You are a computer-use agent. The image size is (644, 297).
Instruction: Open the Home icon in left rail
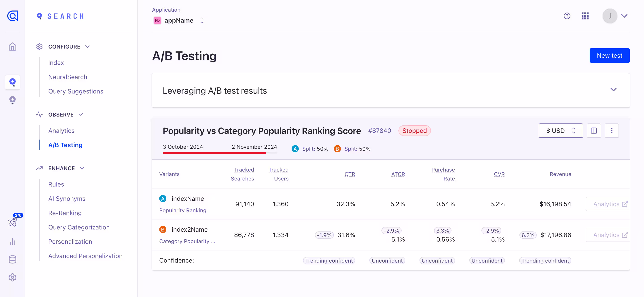[x=12, y=47]
